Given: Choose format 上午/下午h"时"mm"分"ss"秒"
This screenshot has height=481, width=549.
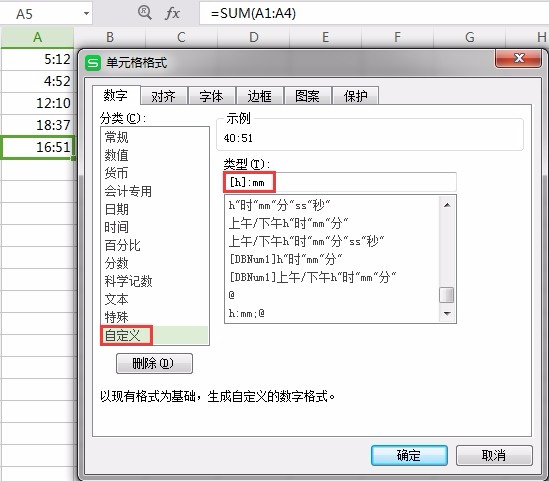Looking at the screenshot, I should tap(332, 241).
